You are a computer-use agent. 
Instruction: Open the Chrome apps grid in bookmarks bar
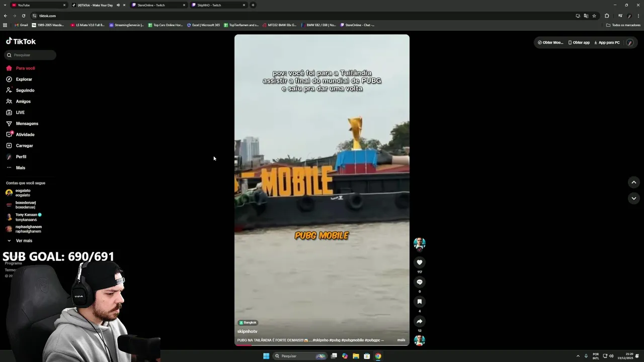pos(5,25)
